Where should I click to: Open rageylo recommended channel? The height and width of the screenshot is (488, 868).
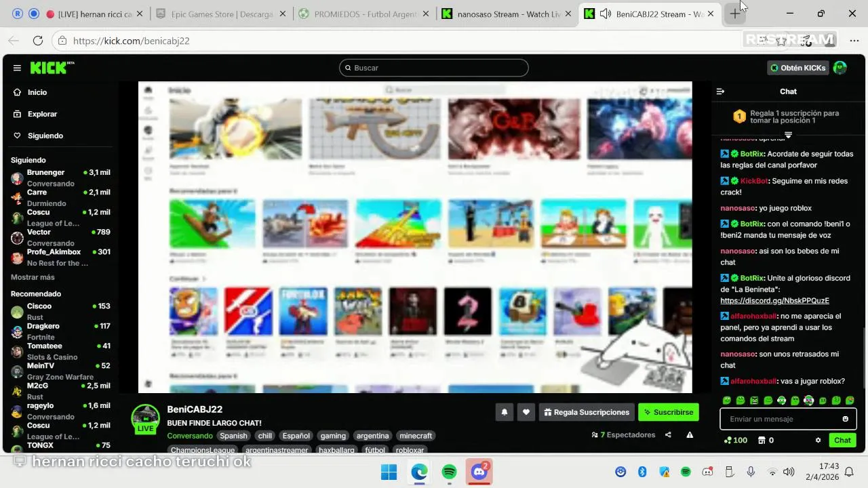coord(60,411)
